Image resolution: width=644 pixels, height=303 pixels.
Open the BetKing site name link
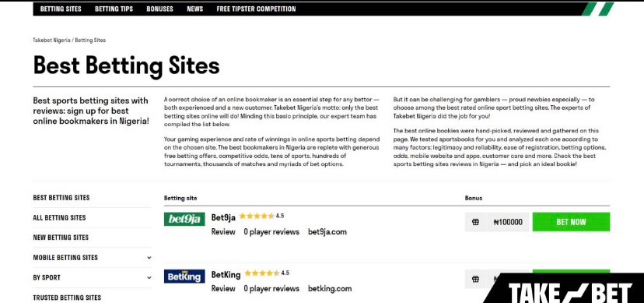226,275
